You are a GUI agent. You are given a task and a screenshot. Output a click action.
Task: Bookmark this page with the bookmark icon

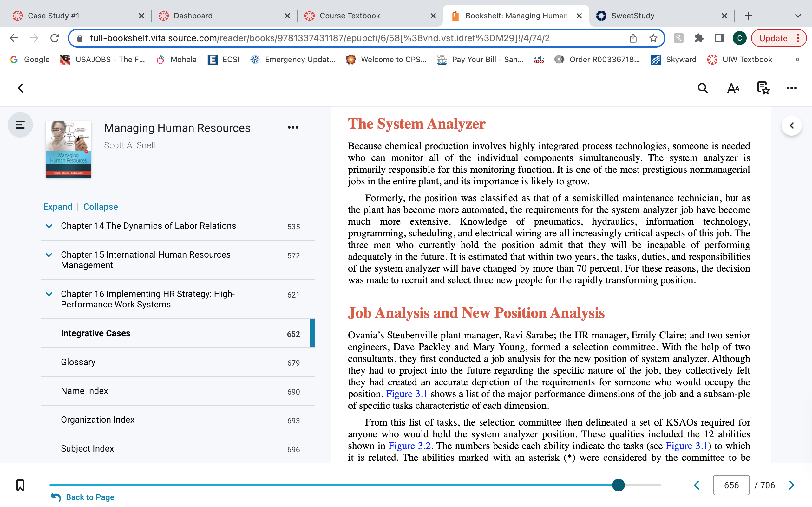(x=20, y=485)
